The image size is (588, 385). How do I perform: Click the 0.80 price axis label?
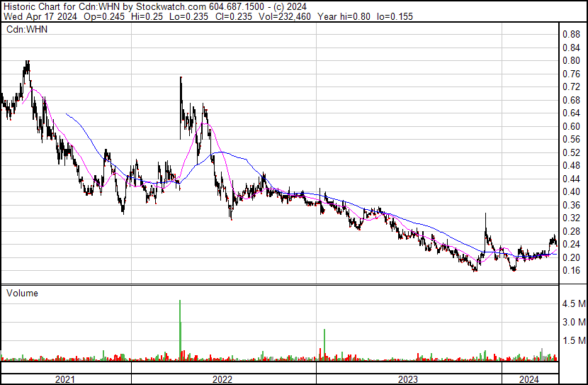[x=571, y=61]
